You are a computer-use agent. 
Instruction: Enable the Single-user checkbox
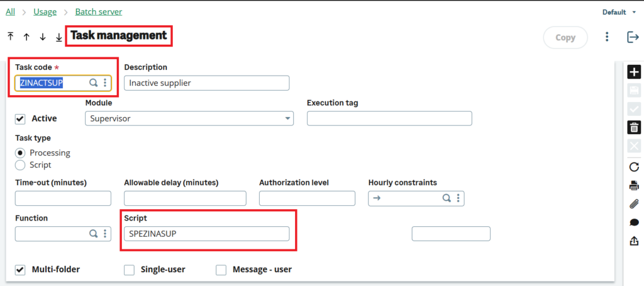click(x=130, y=270)
